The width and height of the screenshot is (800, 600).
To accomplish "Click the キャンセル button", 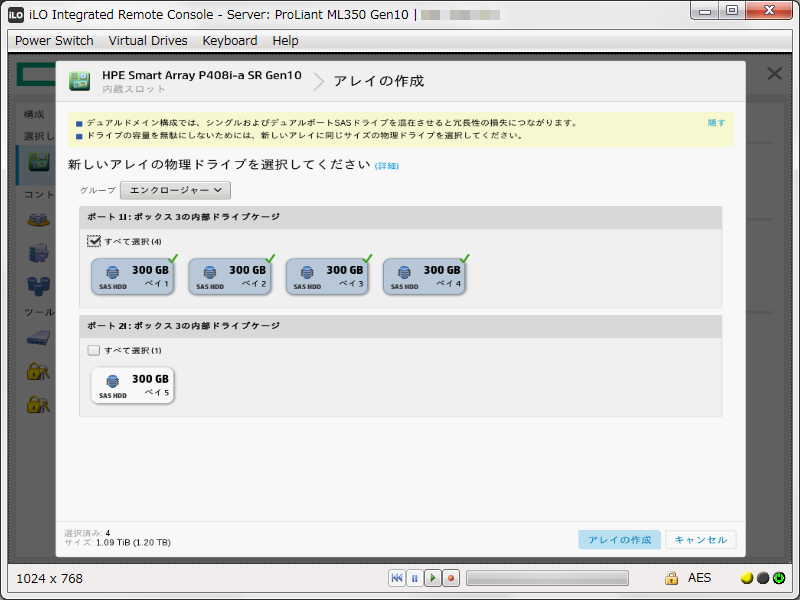I will coord(700,539).
